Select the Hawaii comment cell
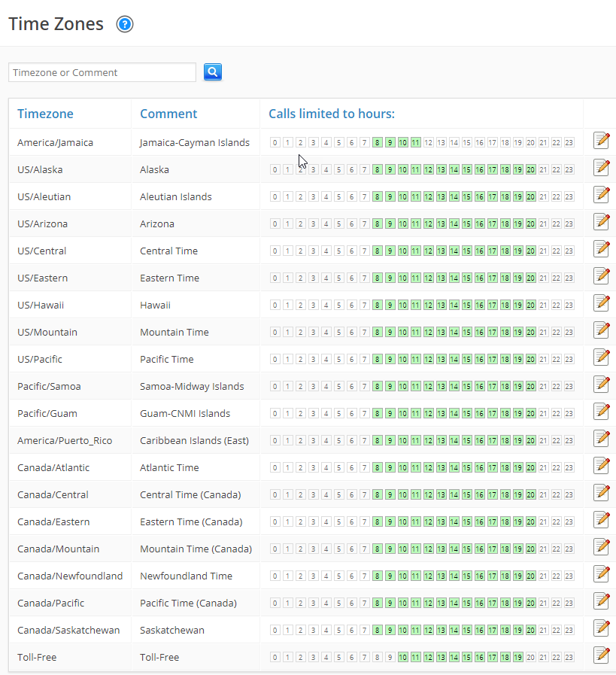The width and height of the screenshot is (616, 675). [155, 306]
